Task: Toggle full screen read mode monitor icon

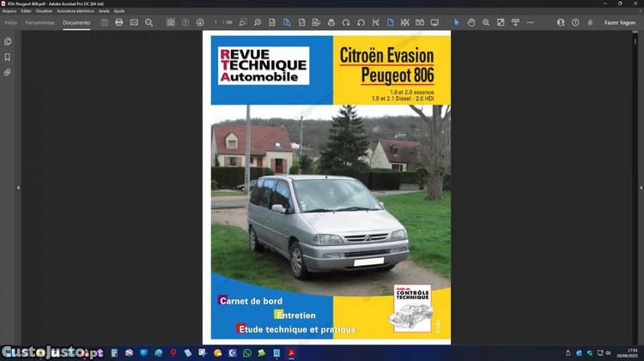Action: (x=434, y=22)
